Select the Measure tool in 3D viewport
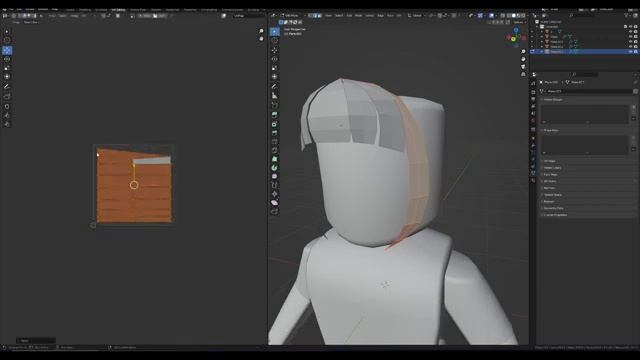 tap(275, 96)
